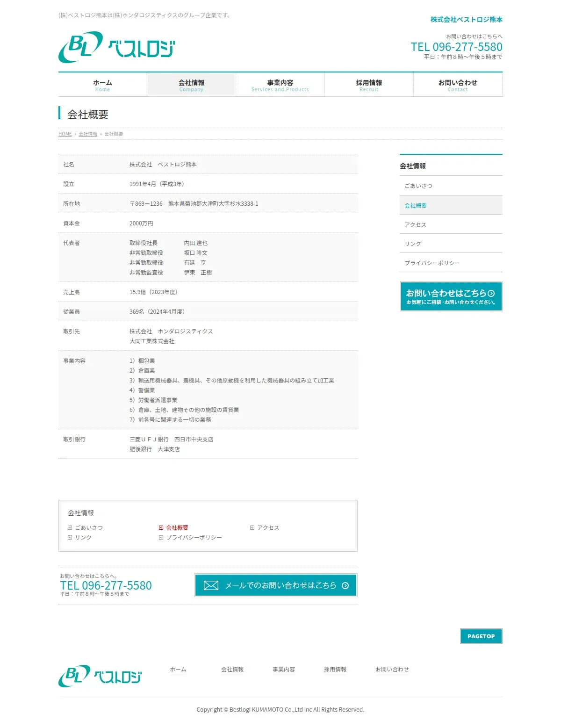The width and height of the screenshot is (561, 728).
Task: Click the sales value 15.9億 (2023年度)
Action: coord(153,292)
